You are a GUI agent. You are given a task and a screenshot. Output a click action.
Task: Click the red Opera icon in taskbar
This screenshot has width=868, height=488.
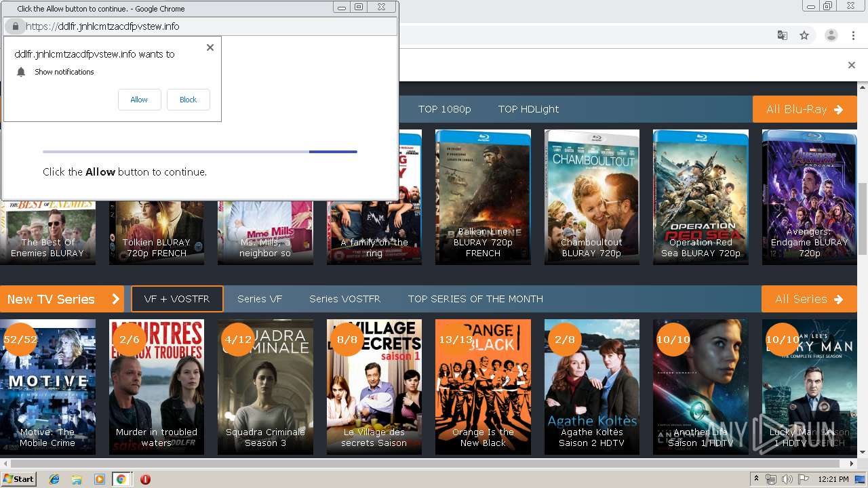[145, 479]
